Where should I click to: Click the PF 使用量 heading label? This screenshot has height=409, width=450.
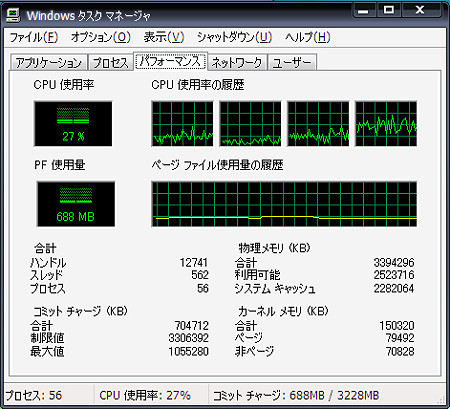pyautogui.click(x=60, y=165)
